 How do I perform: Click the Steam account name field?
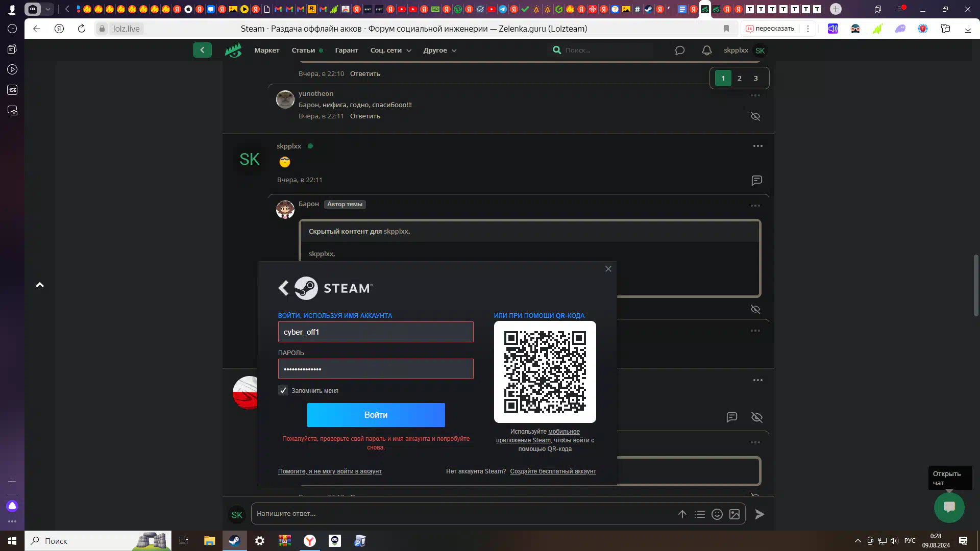[x=376, y=332]
